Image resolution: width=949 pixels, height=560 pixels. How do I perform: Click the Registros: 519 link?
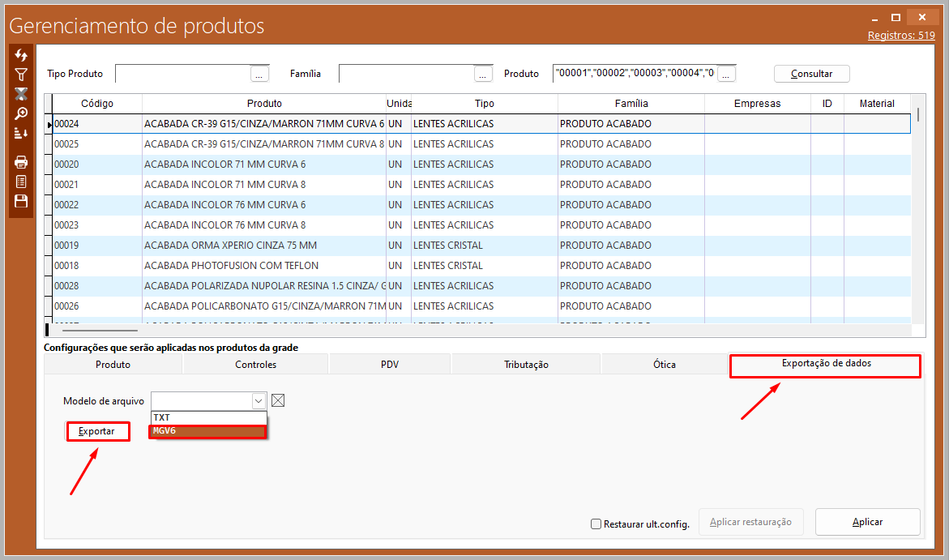[x=901, y=35]
